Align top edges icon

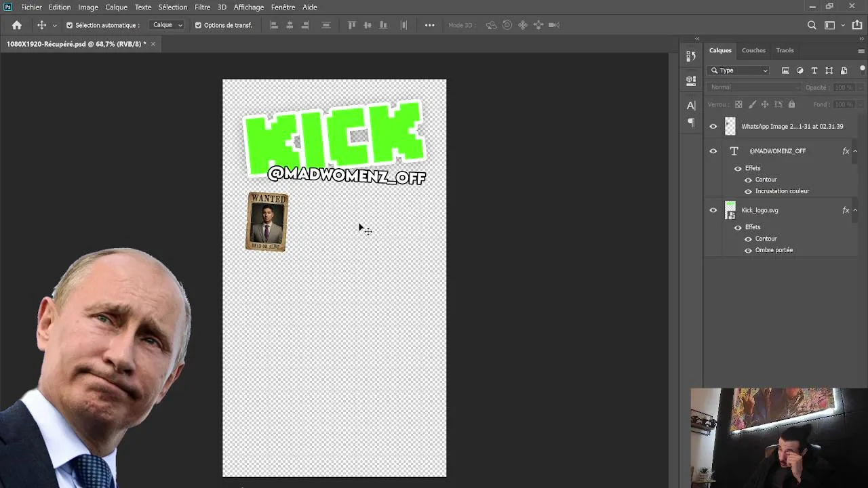[352, 25]
